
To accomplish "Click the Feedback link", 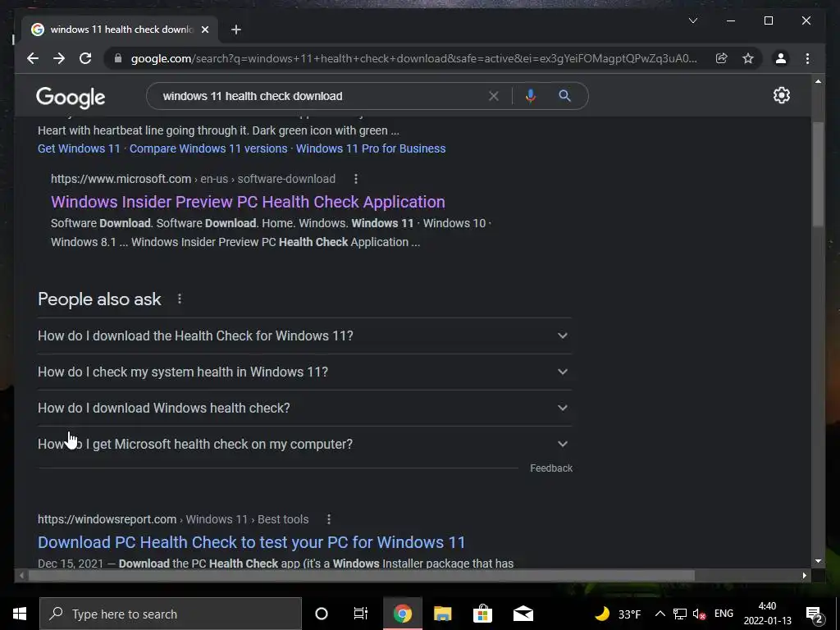I will pos(551,468).
